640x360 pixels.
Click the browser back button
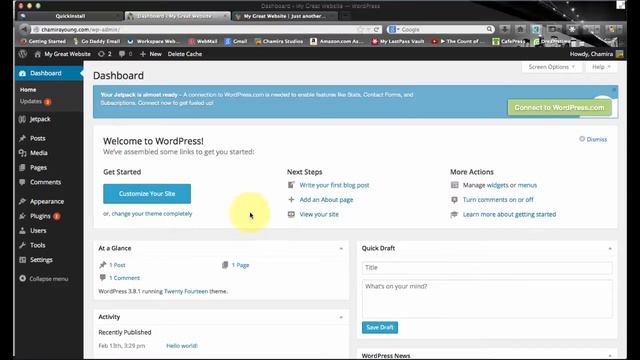point(24,29)
